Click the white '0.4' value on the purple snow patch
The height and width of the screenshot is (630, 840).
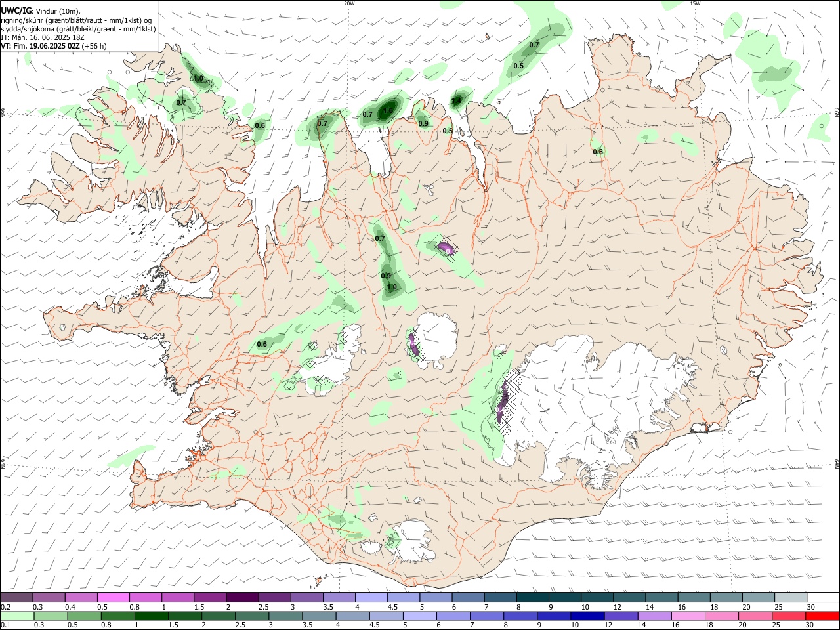coord(500,409)
